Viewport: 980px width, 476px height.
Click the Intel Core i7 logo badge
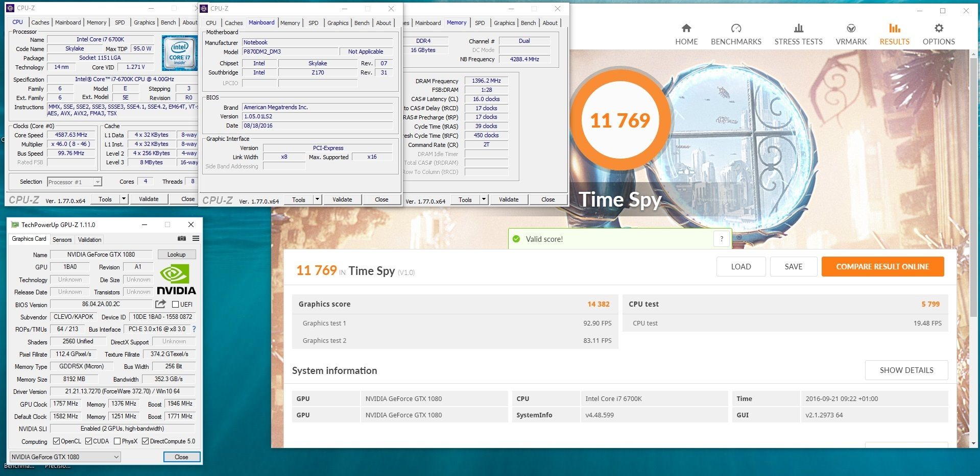click(x=179, y=53)
